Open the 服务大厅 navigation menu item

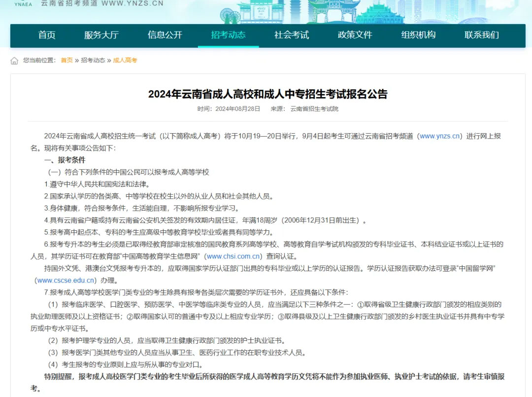click(x=101, y=36)
